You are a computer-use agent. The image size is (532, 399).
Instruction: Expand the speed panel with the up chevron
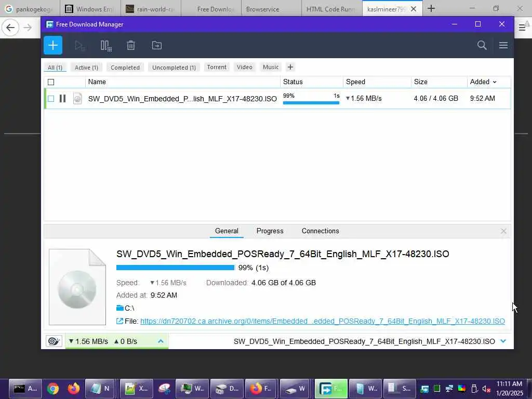[x=161, y=341]
